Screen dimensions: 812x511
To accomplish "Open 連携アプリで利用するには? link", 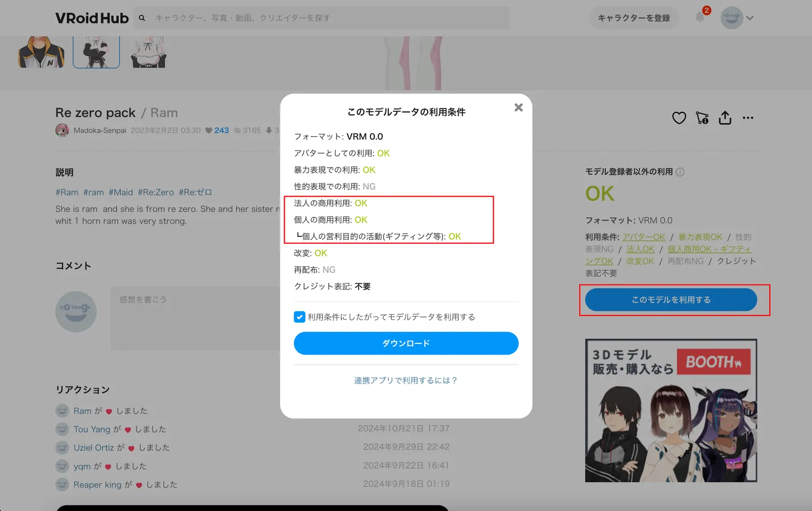I will pyautogui.click(x=406, y=380).
